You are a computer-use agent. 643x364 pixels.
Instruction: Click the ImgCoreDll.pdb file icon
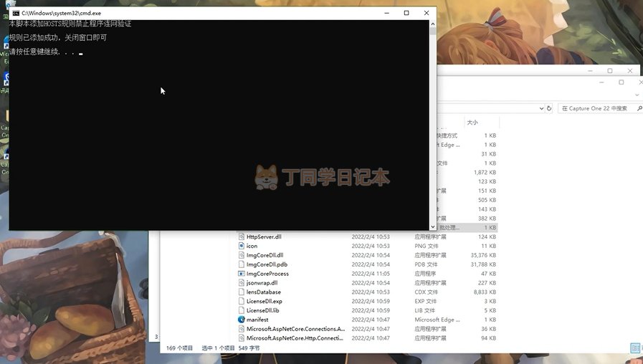(242, 264)
